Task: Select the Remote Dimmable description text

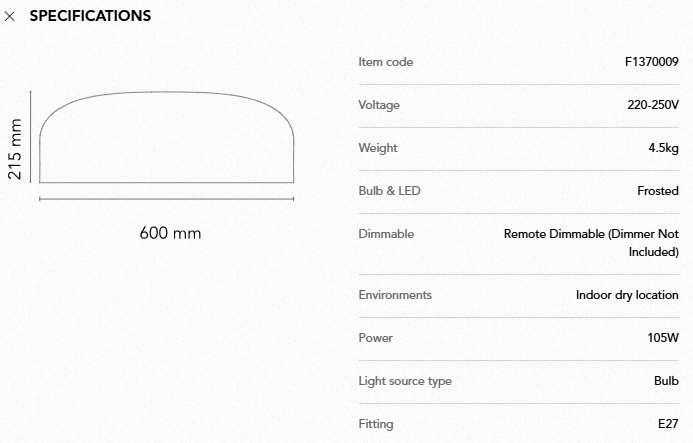Action: [x=591, y=243]
